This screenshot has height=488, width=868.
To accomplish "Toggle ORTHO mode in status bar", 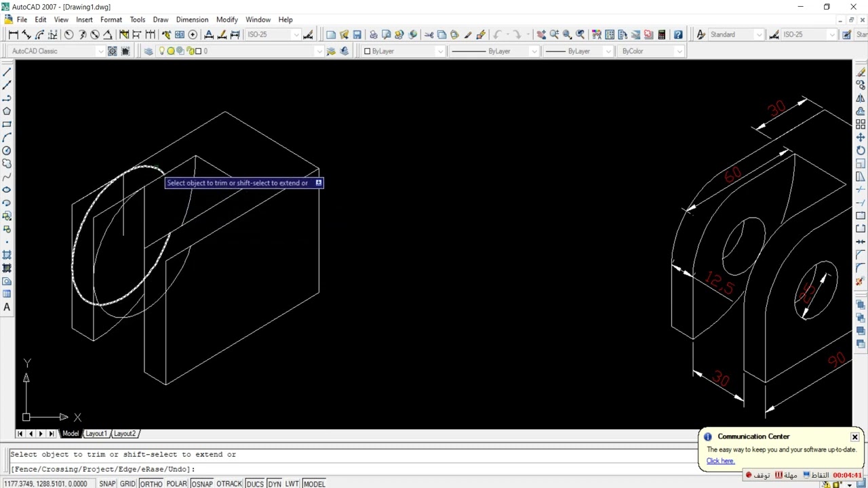I will tap(151, 483).
